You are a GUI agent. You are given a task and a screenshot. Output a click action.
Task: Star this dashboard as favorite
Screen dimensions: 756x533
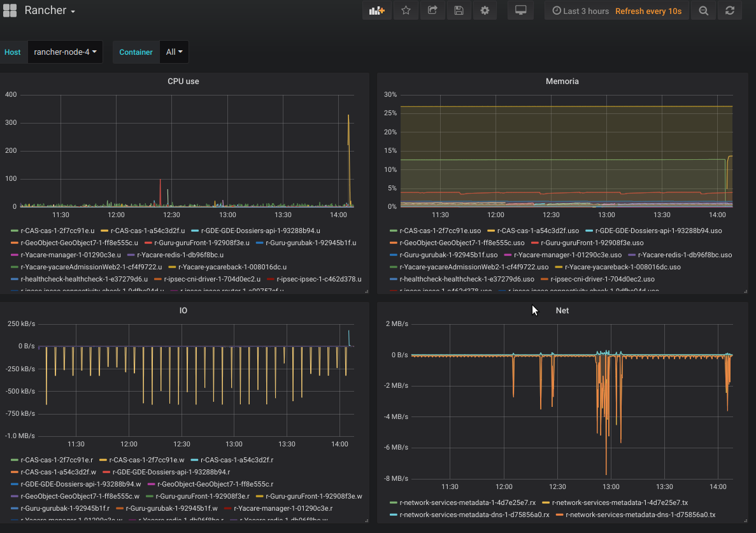pyautogui.click(x=406, y=11)
